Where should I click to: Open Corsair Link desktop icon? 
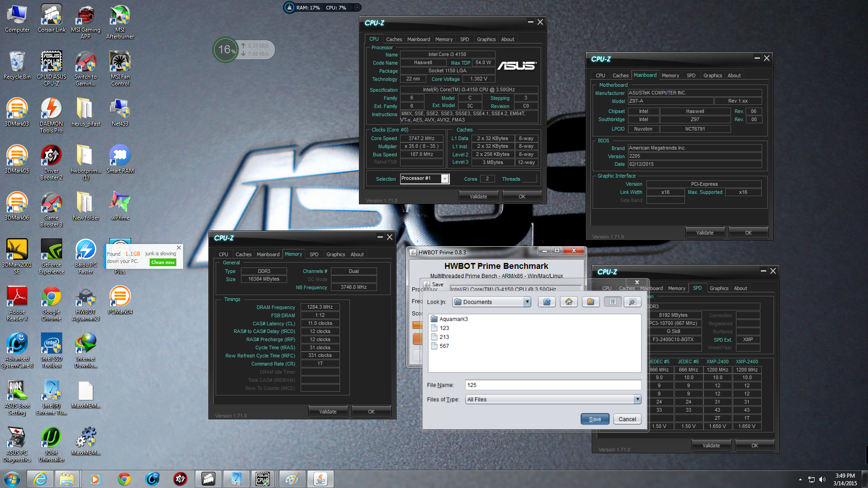(52, 19)
